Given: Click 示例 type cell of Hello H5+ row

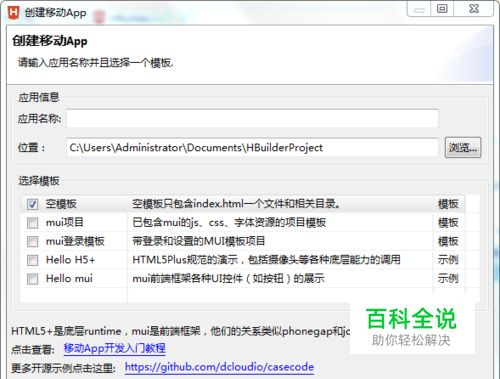Looking at the screenshot, I should (x=448, y=260).
